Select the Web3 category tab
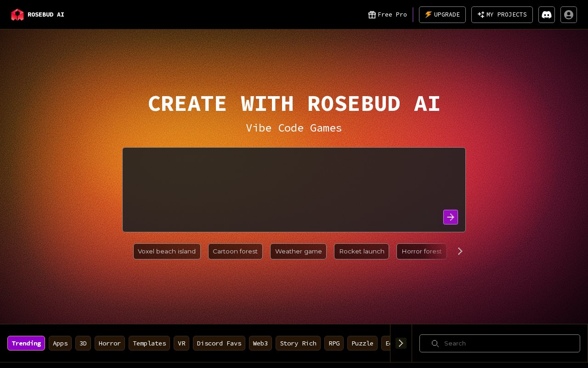Viewport: 588px width, 368px height. [x=260, y=343]
